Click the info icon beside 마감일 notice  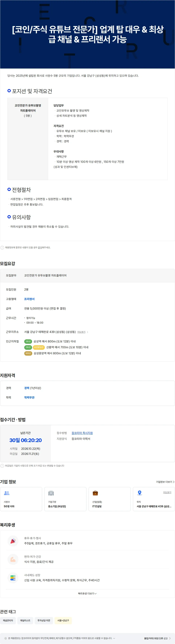pyautogui.click(x=2, y=466)
